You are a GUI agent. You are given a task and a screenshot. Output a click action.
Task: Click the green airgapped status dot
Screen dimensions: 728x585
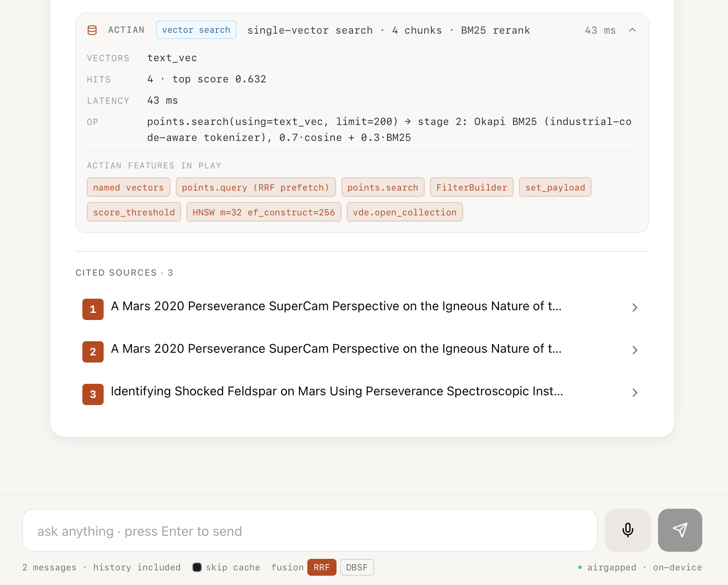coord(580,567)
